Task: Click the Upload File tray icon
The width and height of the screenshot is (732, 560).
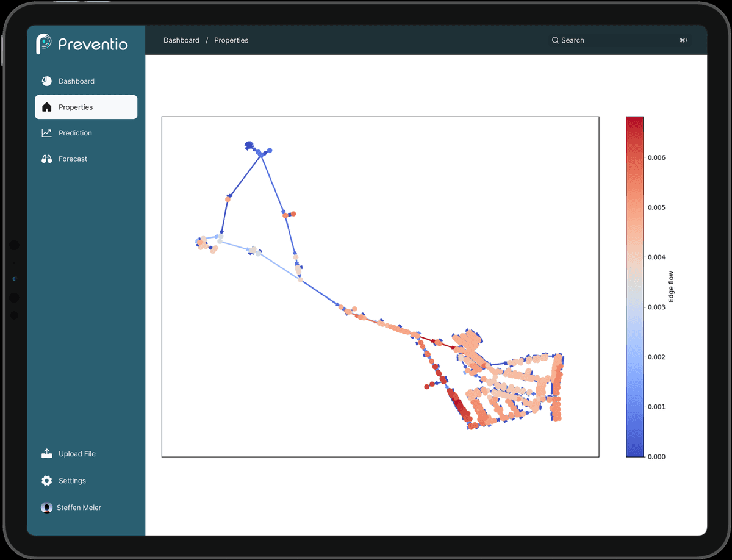Action: click(46, 454)
